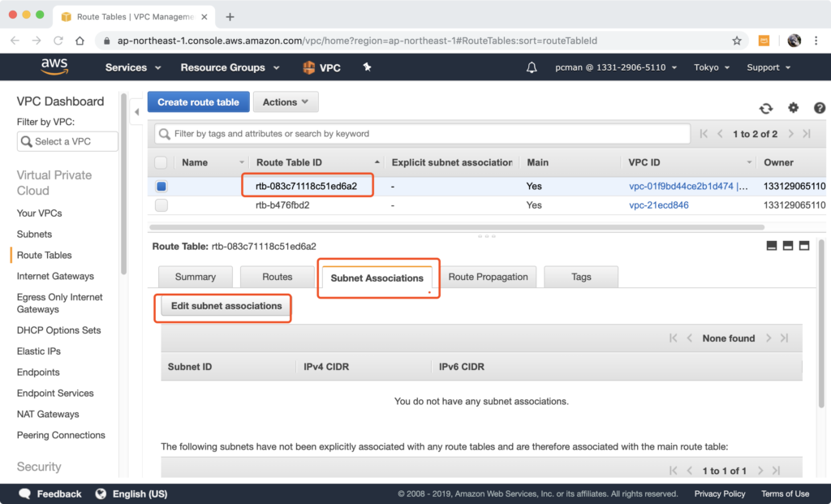Click the Filter by VPC select field

[x=67, y=141]
